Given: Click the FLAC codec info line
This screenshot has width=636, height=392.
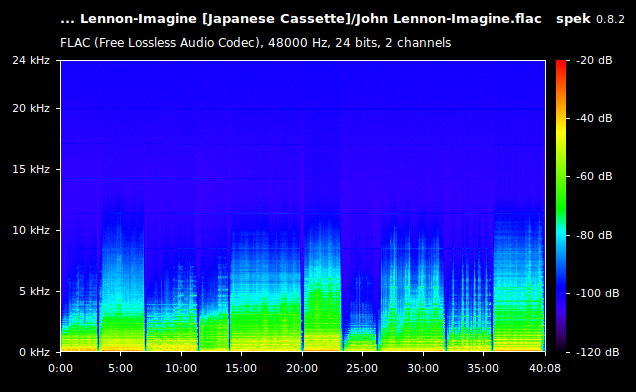Looking at the screenshot, I should click(x=256, y=43).
